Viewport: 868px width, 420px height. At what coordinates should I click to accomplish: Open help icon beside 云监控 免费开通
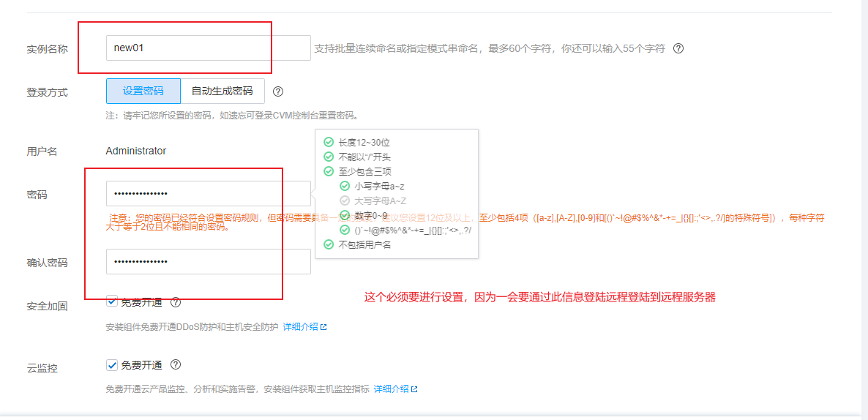(176, 364)
